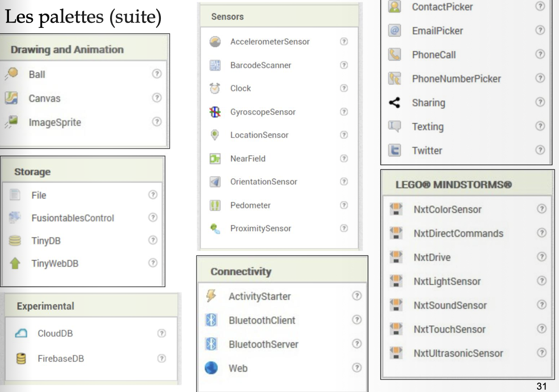Viewport: 559px width, 392px height.
Task: Select the FusiontablesControl component label
Action: point(73,218)
